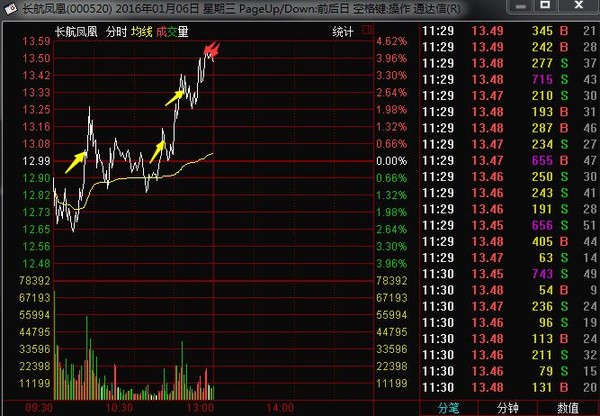Select the tick row with volume 242
Screen dimensions: 600x416
(x=510, y=47)
